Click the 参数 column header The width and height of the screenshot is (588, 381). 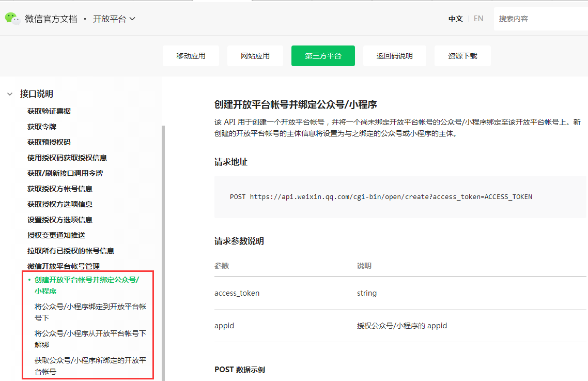[222, 266]
